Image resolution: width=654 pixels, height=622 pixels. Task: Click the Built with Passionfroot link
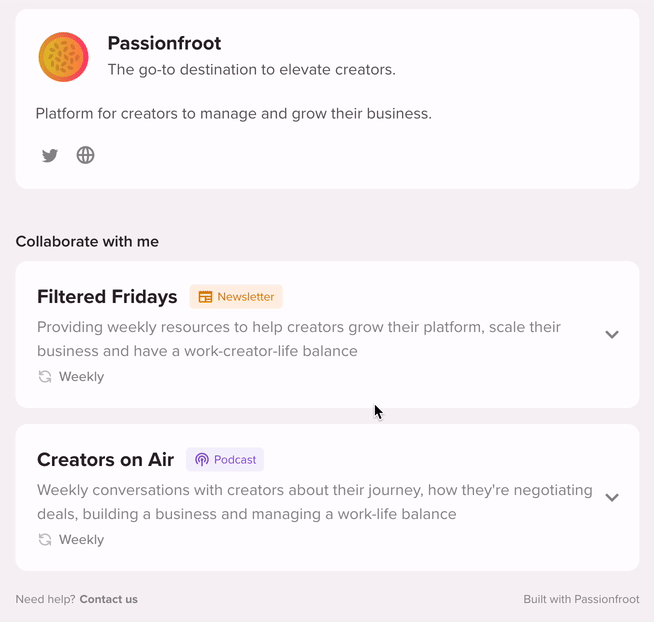580,600
